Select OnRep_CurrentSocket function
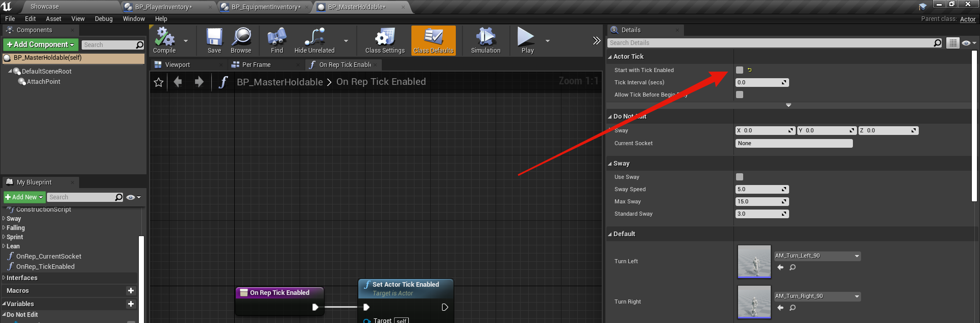 48,257
